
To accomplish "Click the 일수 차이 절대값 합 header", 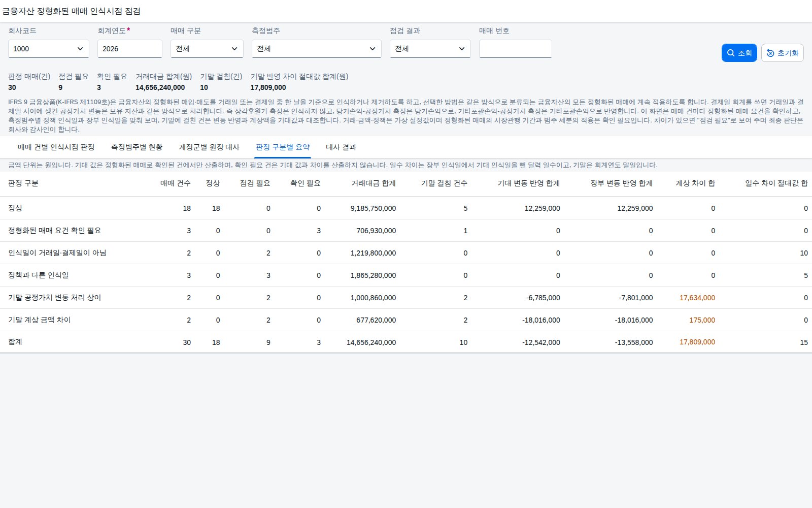I will pyautogui.click(x=776, y=183).
